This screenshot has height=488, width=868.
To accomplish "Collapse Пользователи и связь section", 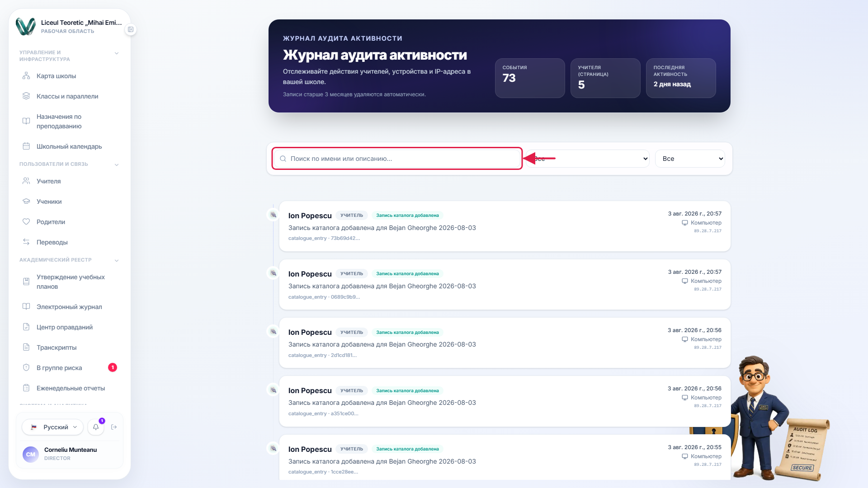I will (x=117, y=164).
